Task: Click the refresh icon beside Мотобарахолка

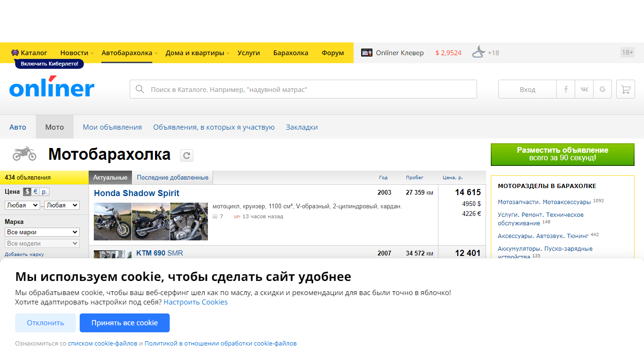Action: click(187, 156)
